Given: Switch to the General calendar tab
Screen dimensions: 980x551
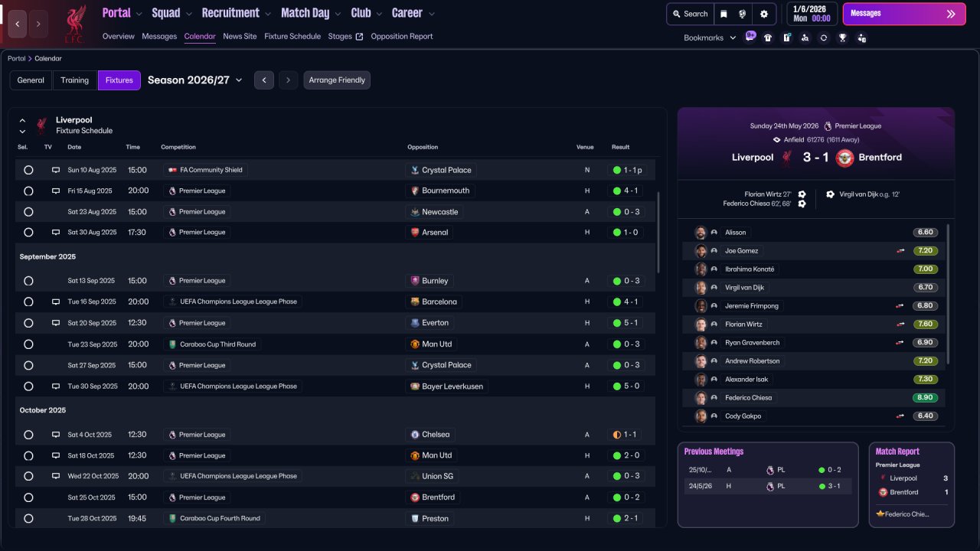Looking at the screenshot, I should point(31,80).
